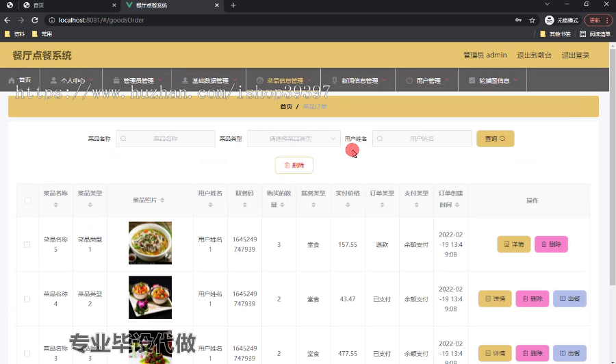
Task: Expand 个人中心 nav dropdown
Action: [71, 80]
